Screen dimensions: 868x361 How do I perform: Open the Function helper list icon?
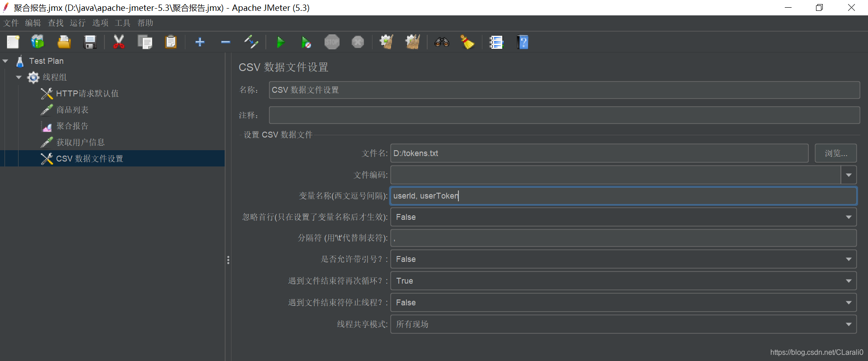496,42
